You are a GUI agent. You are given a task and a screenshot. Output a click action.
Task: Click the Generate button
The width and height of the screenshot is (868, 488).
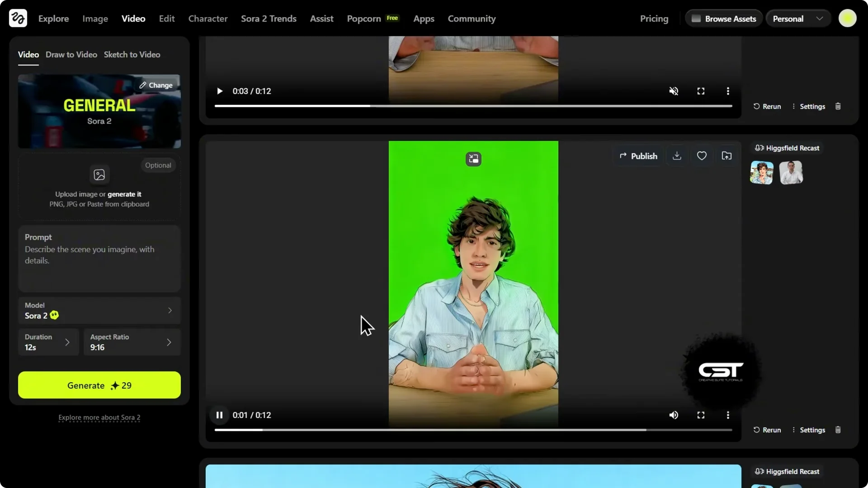click(99, 385)
